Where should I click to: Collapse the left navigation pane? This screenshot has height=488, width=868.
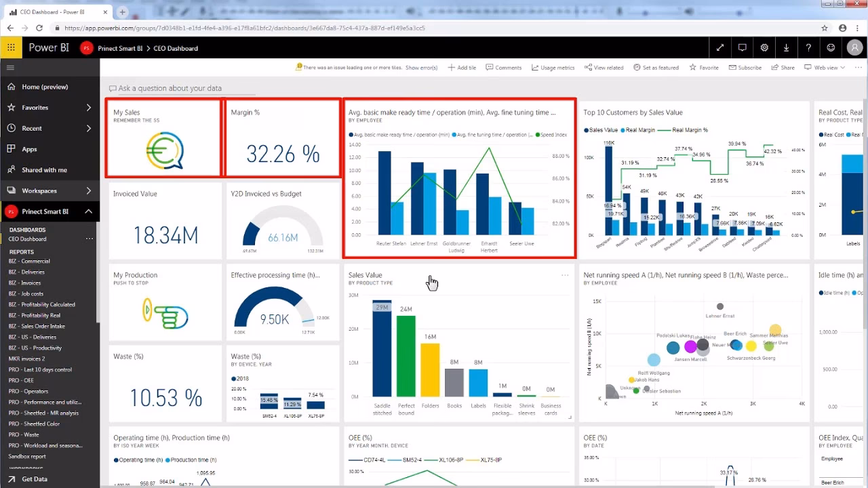[10, 67]
